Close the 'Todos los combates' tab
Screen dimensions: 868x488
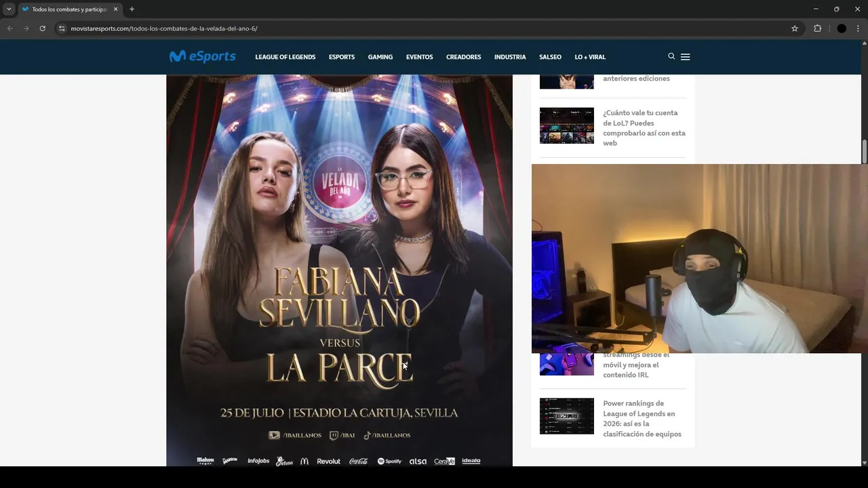(x=115, y=9)
